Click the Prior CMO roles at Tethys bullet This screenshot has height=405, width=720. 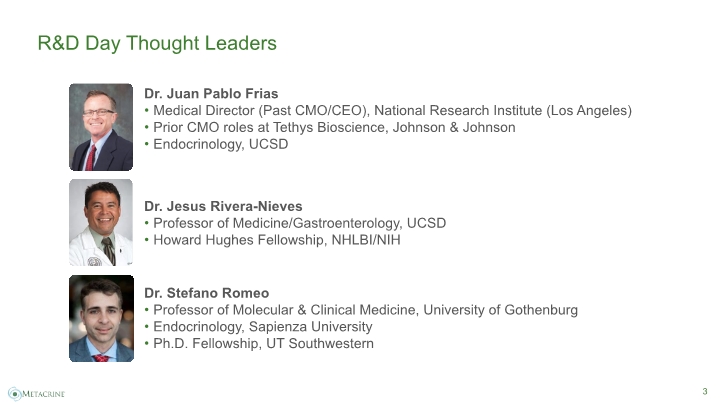[x=330, y=127]
